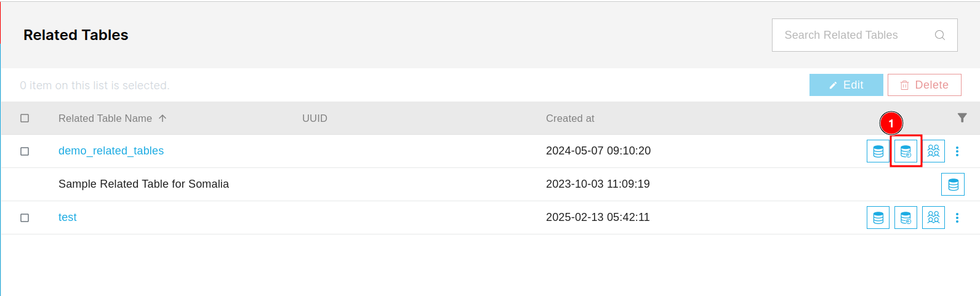Check the test row checkbox
Screen dimensions: 980x296
click(25, 218)
